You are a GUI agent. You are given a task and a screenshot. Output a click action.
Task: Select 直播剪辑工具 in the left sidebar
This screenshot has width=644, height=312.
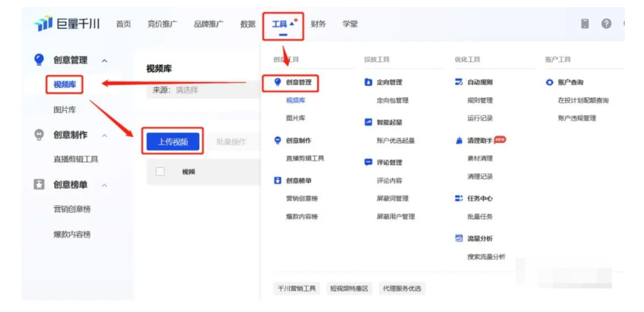(x=76, y=159)
